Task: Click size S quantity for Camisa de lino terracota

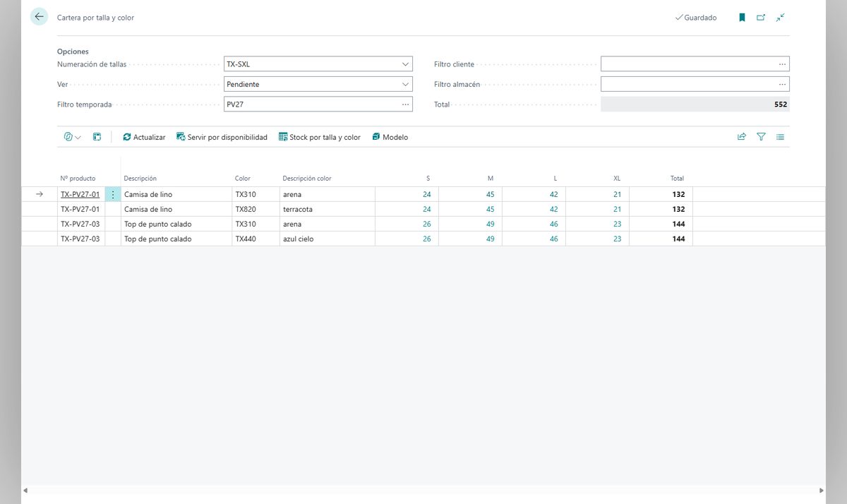Action: pos(426,209)
